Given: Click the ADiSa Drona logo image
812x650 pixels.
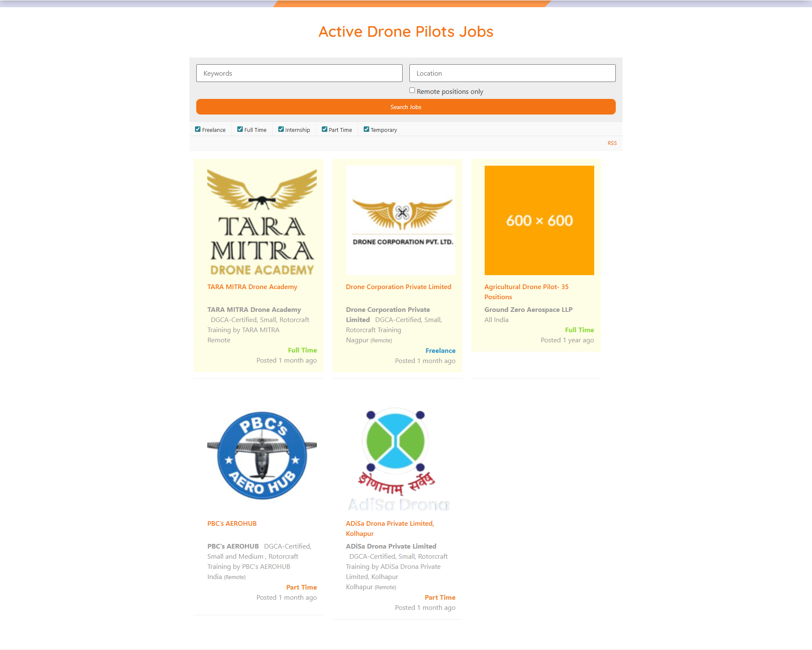Looking at the screenshot, I should [398, 459].
